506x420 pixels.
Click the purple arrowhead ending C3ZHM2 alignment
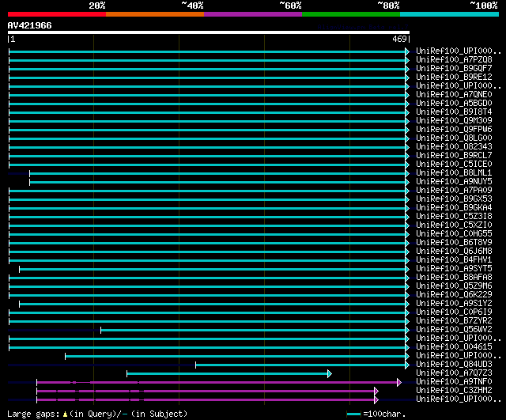tap(376, 392)
